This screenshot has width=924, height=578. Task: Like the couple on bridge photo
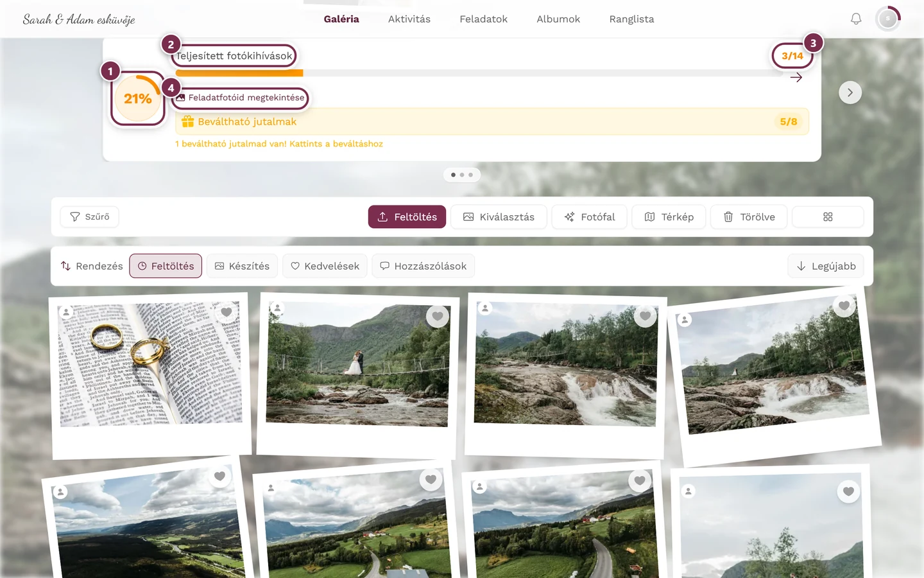pos(438,316)
